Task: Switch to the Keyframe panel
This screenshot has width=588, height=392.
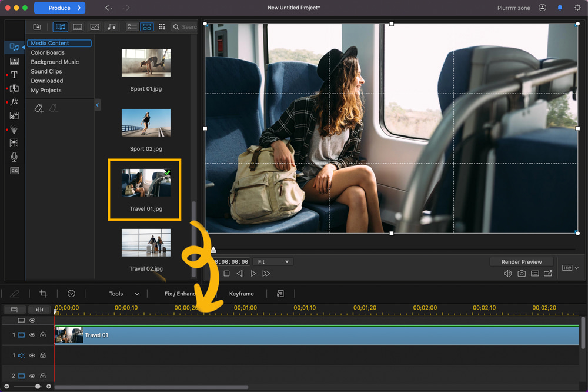Action: 242,293
